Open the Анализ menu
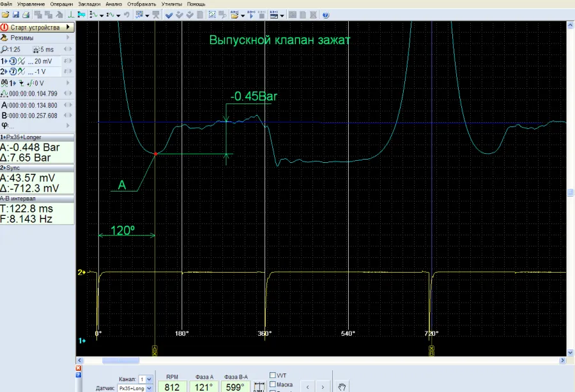 pos(114,4)
